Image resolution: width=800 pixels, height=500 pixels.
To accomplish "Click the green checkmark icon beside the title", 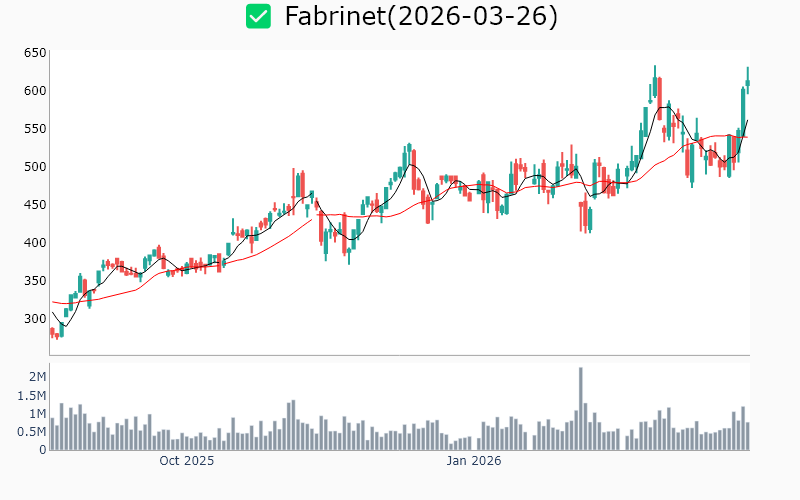I will [259, 17].
